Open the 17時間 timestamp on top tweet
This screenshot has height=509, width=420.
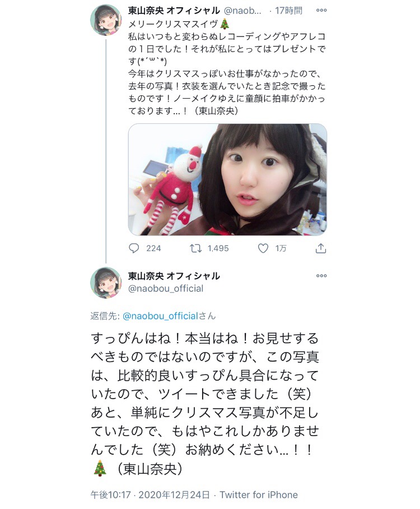(288, 11)
